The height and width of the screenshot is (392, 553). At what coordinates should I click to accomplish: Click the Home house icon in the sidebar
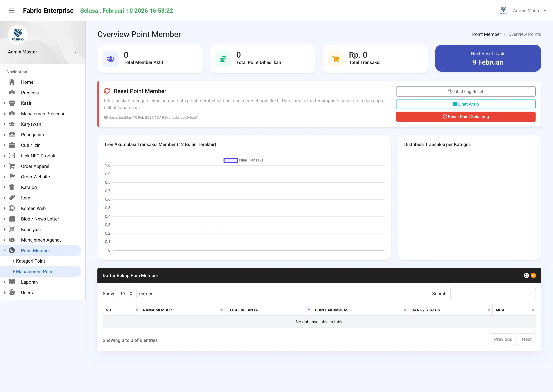click(12, 82)
